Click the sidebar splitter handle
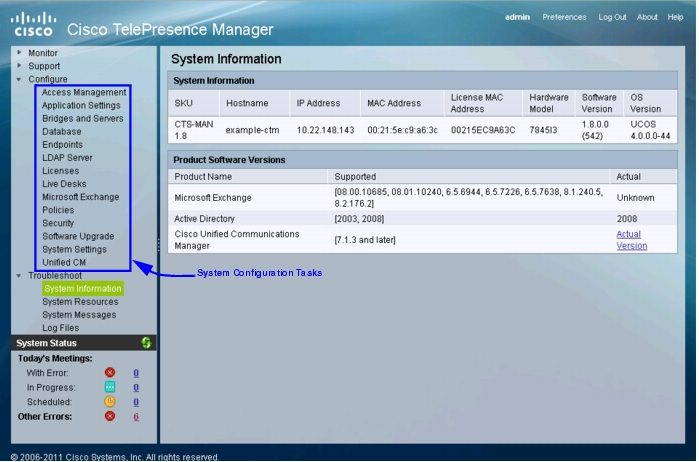This screenshot has width=699, height=462. (x=158, y=244)
